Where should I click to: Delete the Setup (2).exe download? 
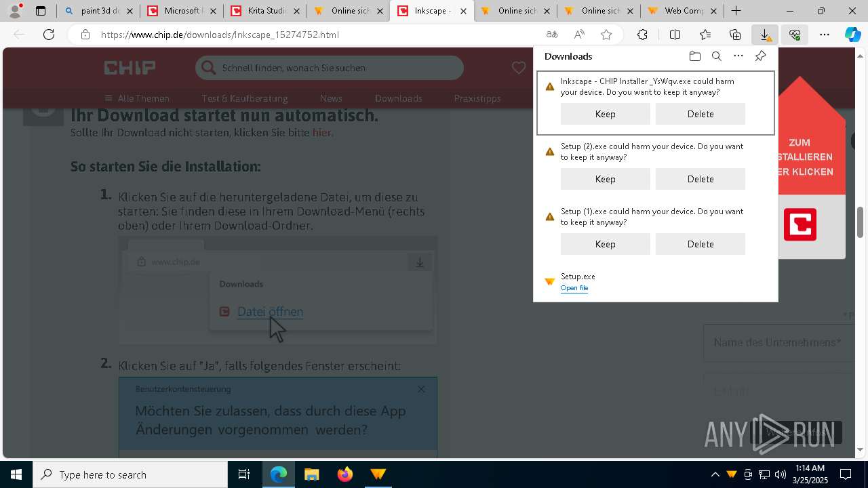click(x=700, y=179)
